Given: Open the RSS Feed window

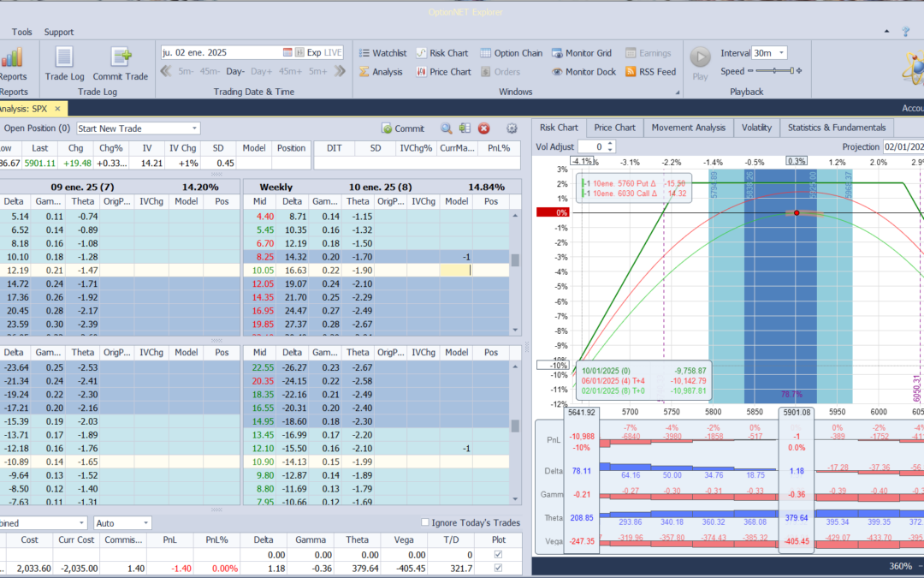Looking at the screenshot, I should click(650, 72).
